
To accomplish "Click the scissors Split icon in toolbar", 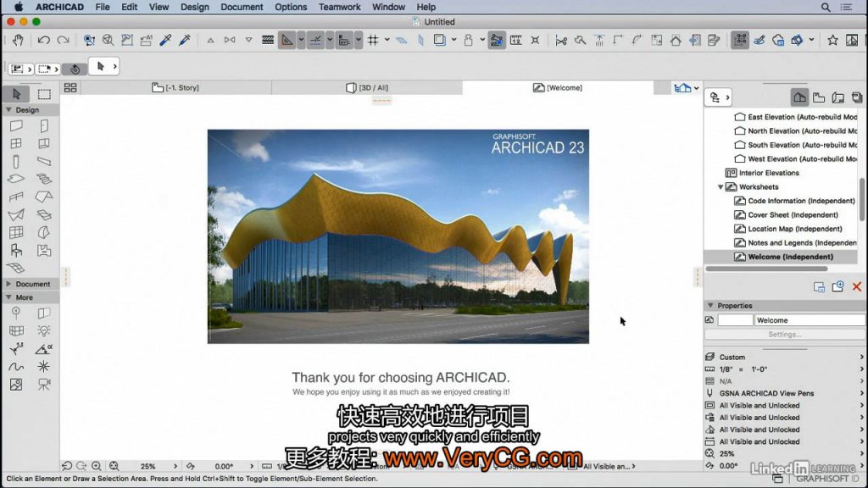I will tap(561, 40).
